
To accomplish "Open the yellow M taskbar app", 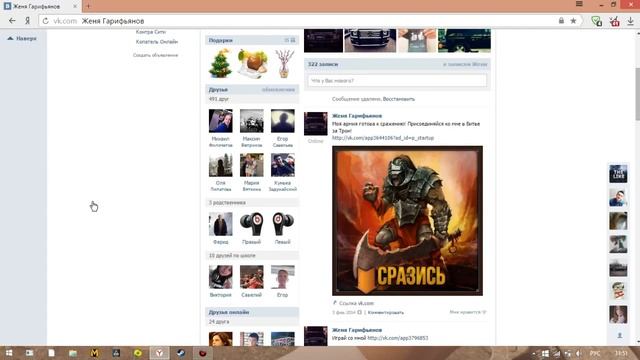I will point(94,353).
